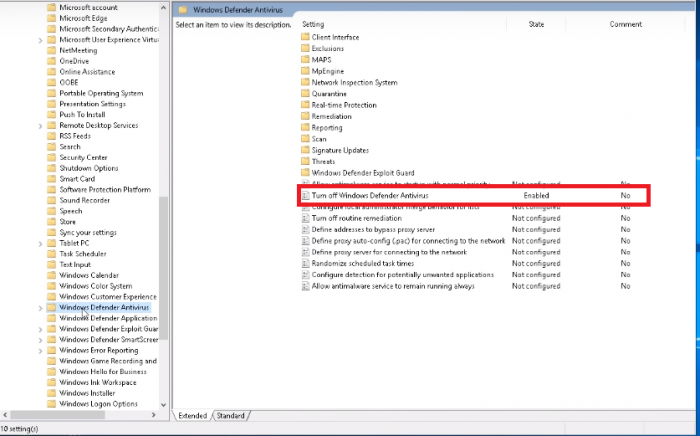This screenshot has width=700, height=436.
Task: Expand the Remote Desktop Services tree node
Action: tap(40, 126)
